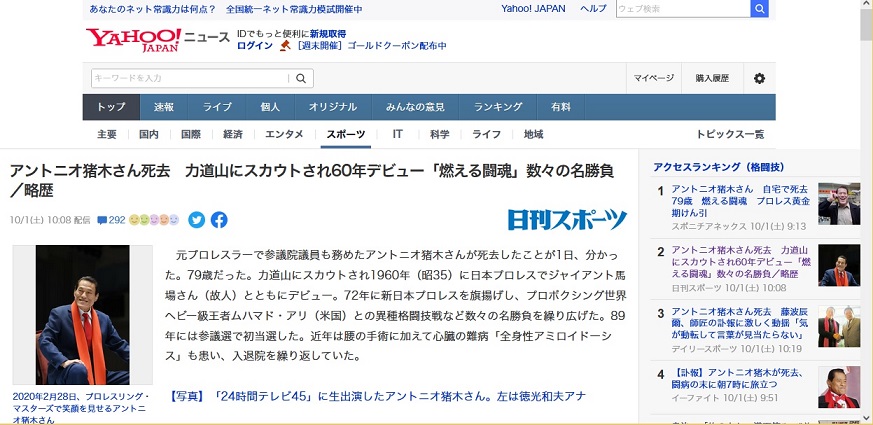Click the Yahoo! JAPAN top link
This screenshot has width=873, height=425.
point(533,8)
